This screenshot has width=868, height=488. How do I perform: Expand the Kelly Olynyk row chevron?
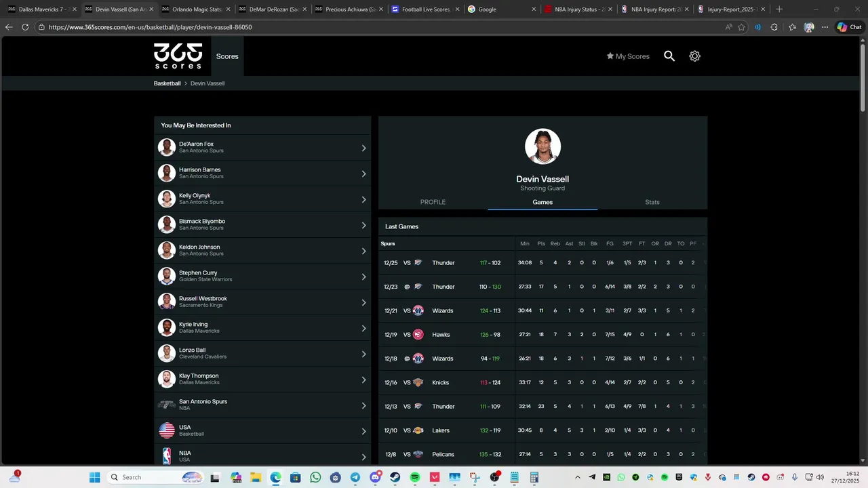(363, 199)
